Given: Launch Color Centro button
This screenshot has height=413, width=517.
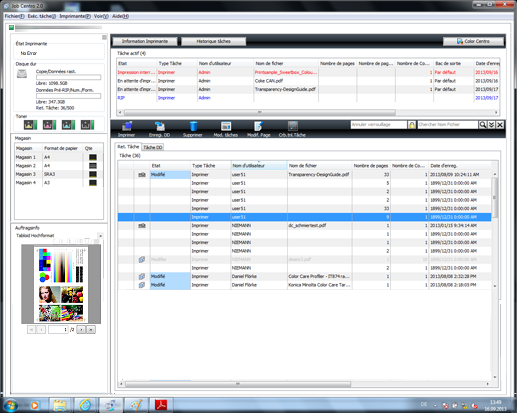Looking at the screenshot, I should tap(473, 41).
